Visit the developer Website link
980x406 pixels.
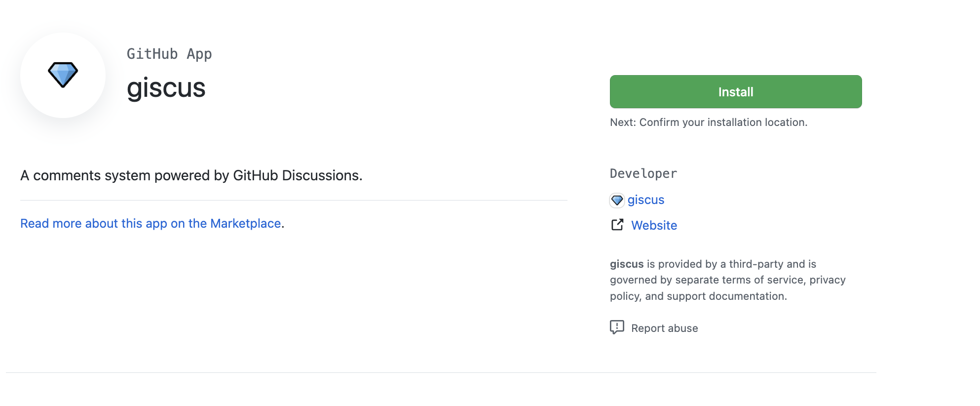[x=654, y=225]
